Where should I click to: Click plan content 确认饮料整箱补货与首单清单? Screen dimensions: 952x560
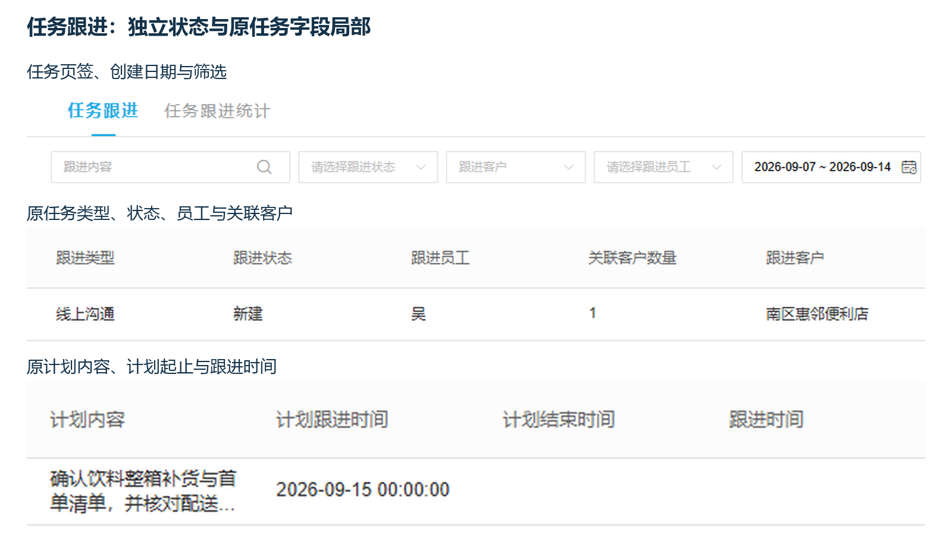[143, 491]
